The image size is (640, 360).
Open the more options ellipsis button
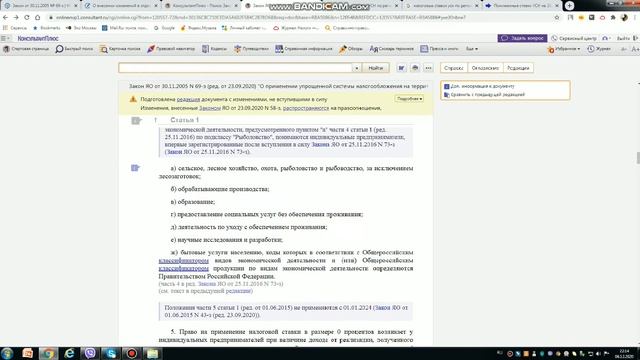pos(428,68)
